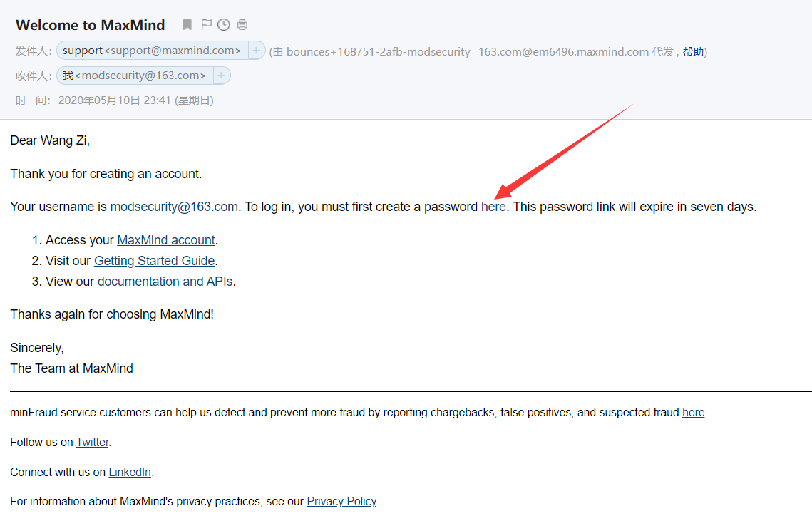Follow the Twitter link
812x526 pixels.
[x=93, y=443]
